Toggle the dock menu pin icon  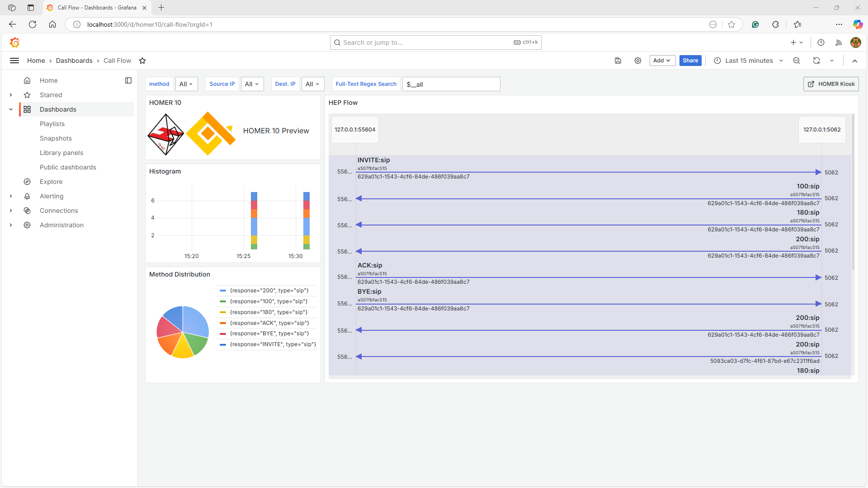tap(128, 80)
